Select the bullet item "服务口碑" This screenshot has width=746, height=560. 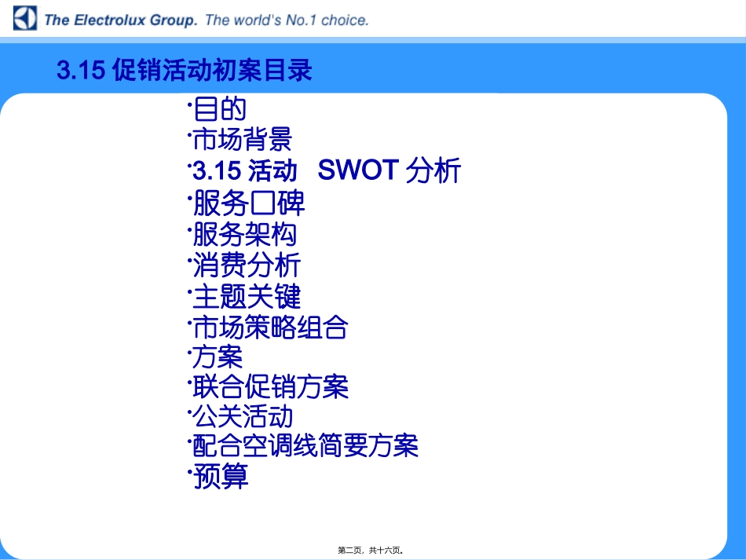click(x=248, y=203)
